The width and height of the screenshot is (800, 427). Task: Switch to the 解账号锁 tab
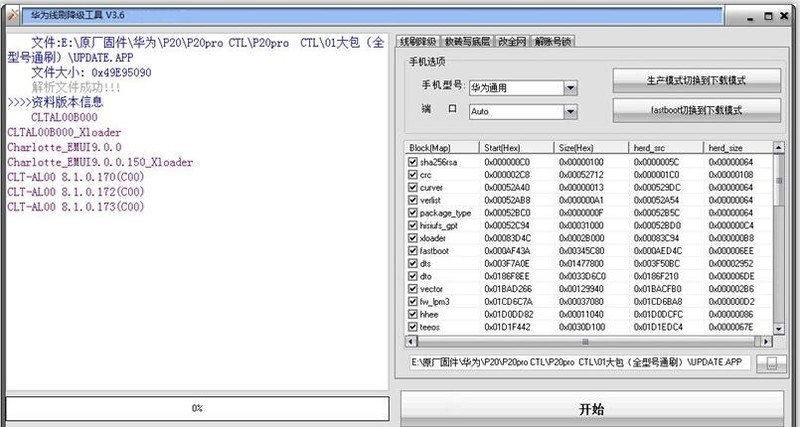click(553, 42)
